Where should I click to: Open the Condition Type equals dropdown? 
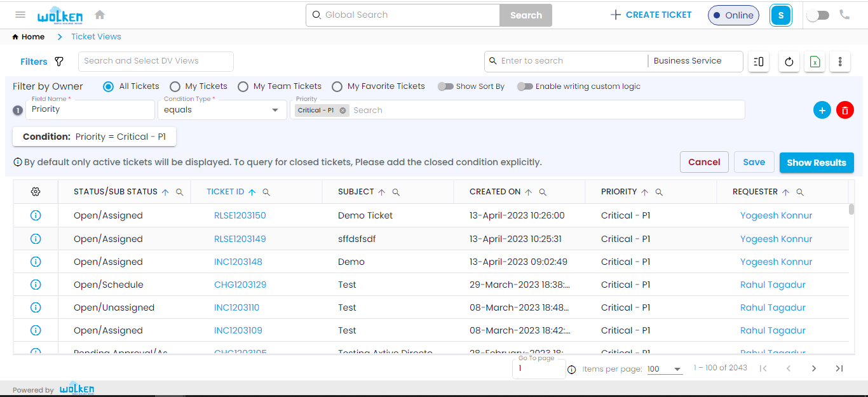tap(222, 110)
